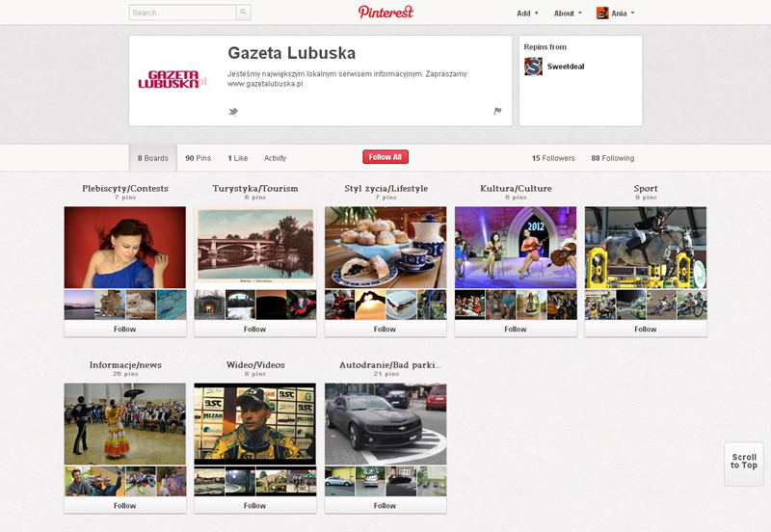
Task: Open the Ania user menu
Action: (622, 13)
